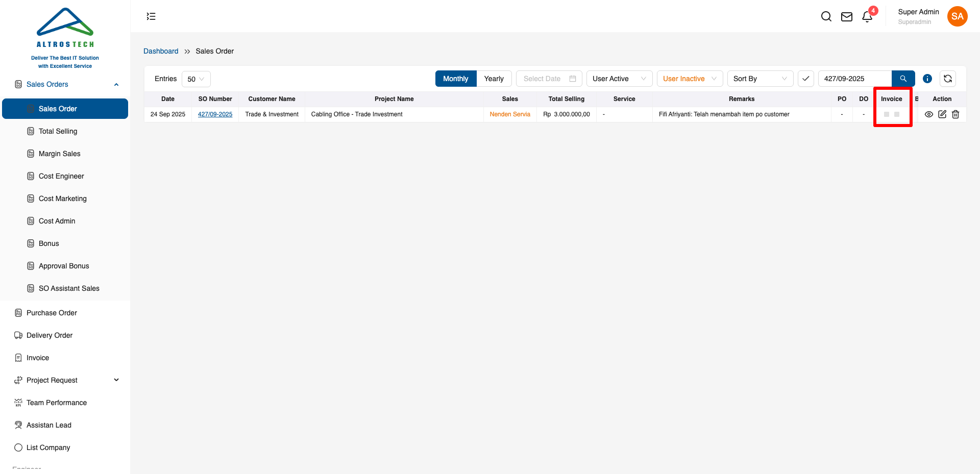The width and height of the screenshot is (980, 474).
Task: Click the Dashboard breadcrumb link
Action: [161, 51]
